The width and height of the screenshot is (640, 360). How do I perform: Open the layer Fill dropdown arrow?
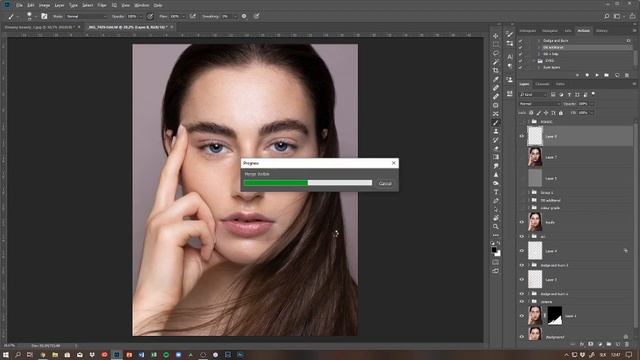pos(591,113)
